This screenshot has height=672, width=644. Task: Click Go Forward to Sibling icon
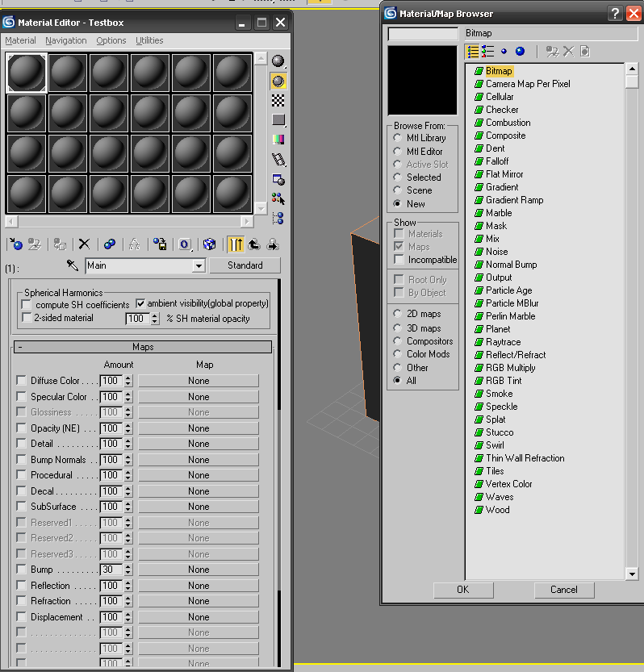(273, 244)
